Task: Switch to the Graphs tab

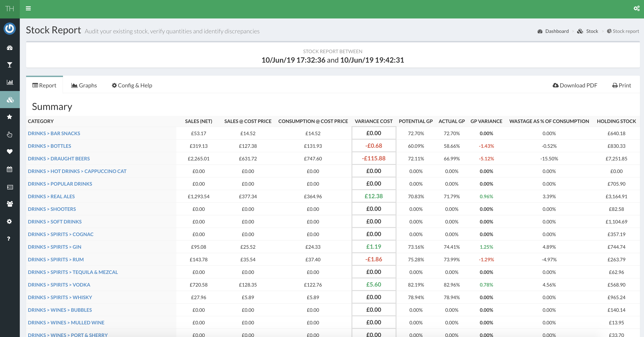Action: (84, 85)
